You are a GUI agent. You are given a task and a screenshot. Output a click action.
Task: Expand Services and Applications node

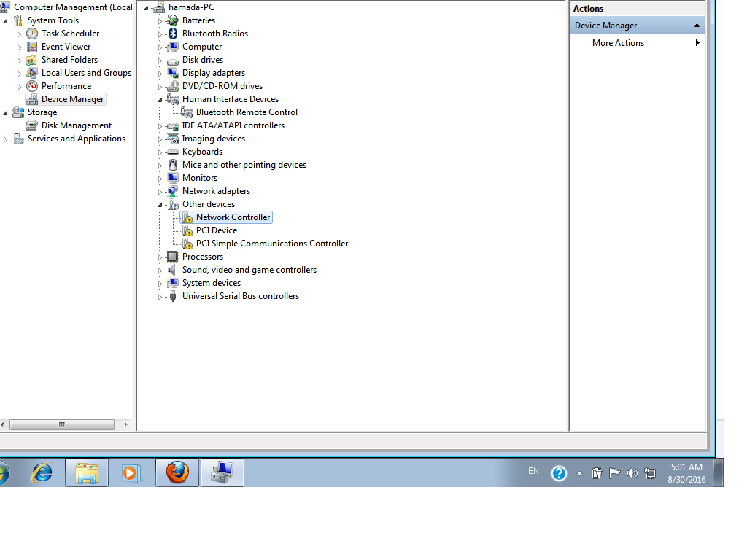pos(5,139)
